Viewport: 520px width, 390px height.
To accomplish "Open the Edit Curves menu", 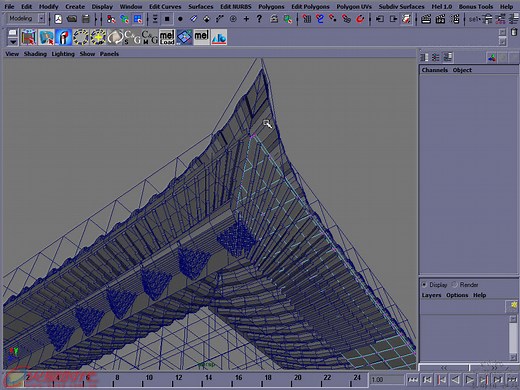I will 165,6.
